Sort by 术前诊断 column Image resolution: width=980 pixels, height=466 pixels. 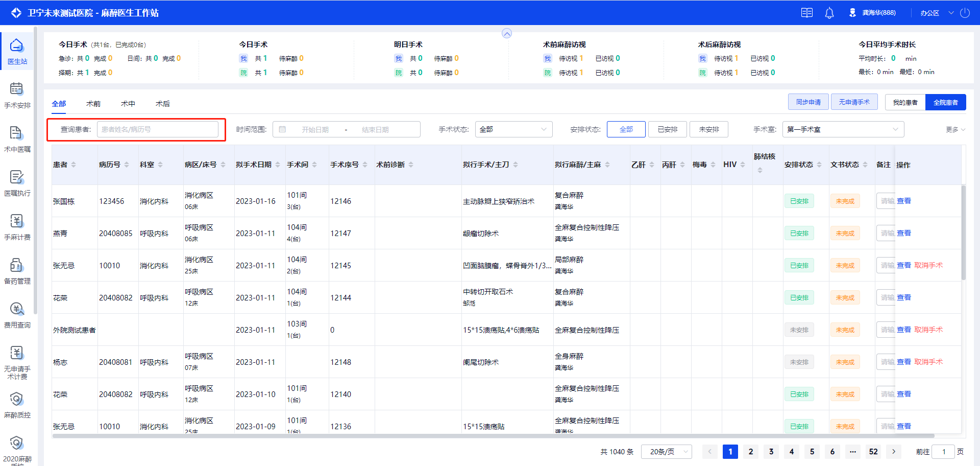point(411,165)
